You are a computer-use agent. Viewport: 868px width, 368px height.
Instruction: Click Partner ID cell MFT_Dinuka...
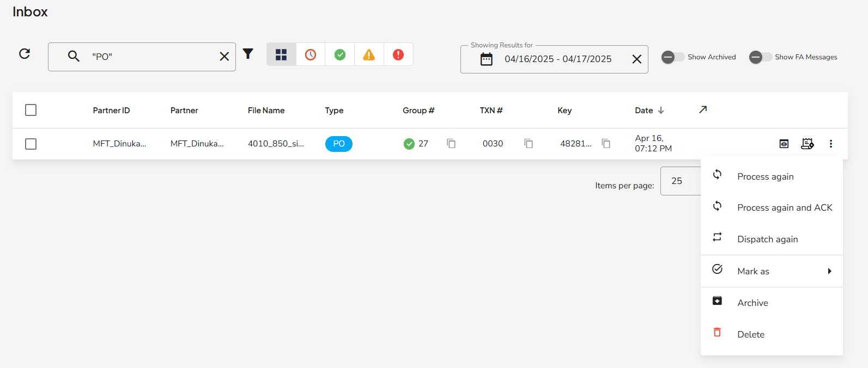(119, 144)
